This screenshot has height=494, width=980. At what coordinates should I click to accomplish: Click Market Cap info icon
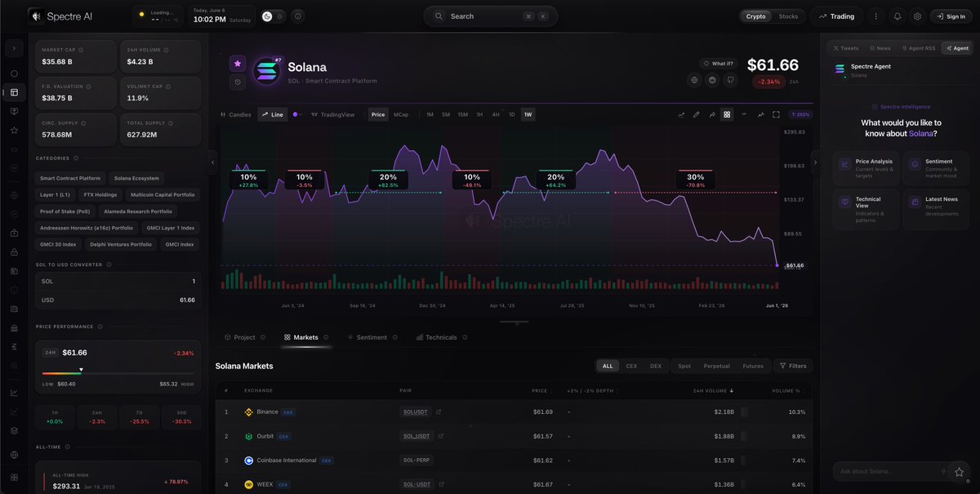click(80, 50)
